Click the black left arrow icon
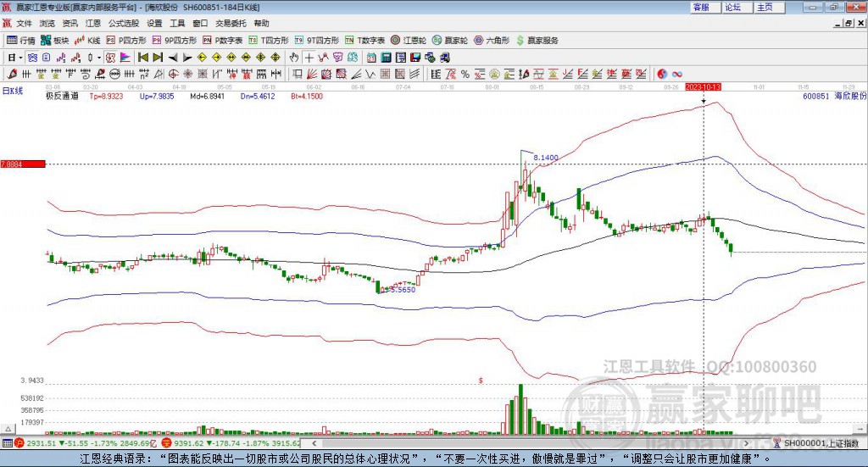The height and width of the screenshot is (467, 868). 173,58
